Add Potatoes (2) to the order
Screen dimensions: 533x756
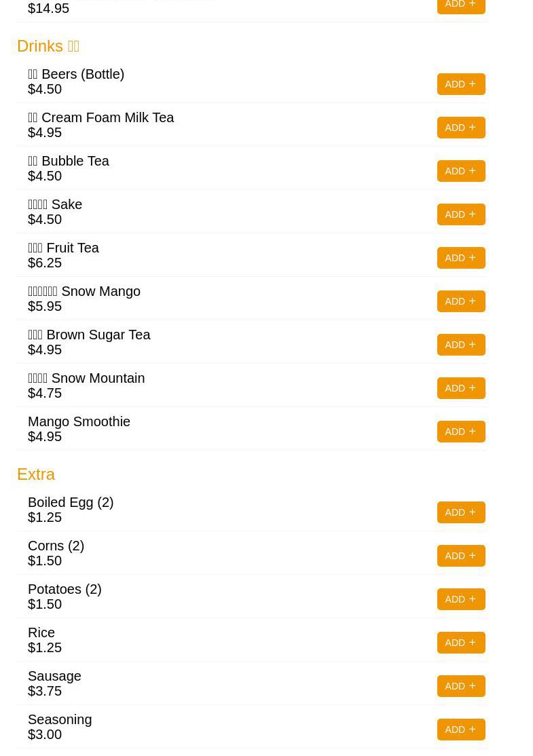pos(460,599)
